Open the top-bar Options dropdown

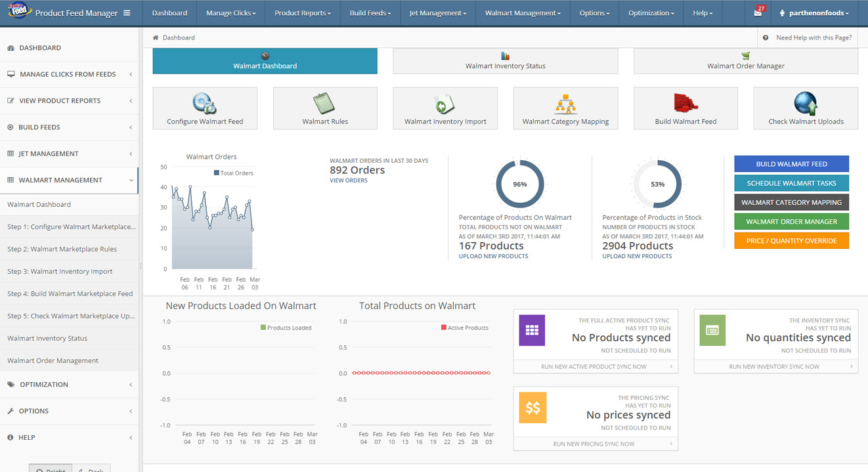click(x=595, y=13)
